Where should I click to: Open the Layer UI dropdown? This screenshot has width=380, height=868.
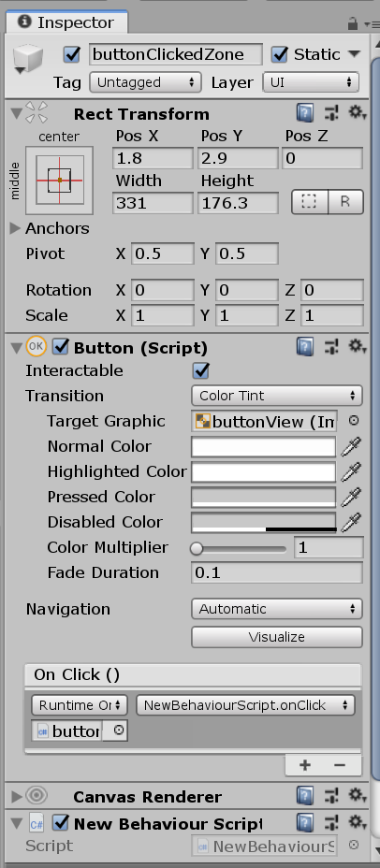tap(311, 82)
